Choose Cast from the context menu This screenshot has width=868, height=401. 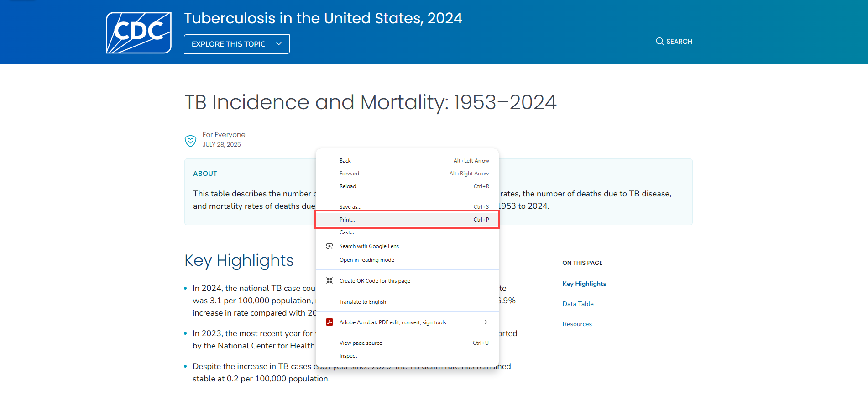point(346,232)
